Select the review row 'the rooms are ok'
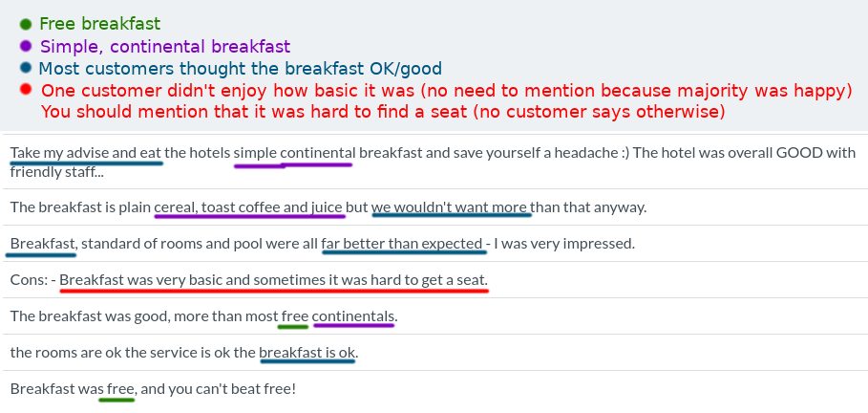The width and height of the screenshot is (868, 413). pos(434,353)
